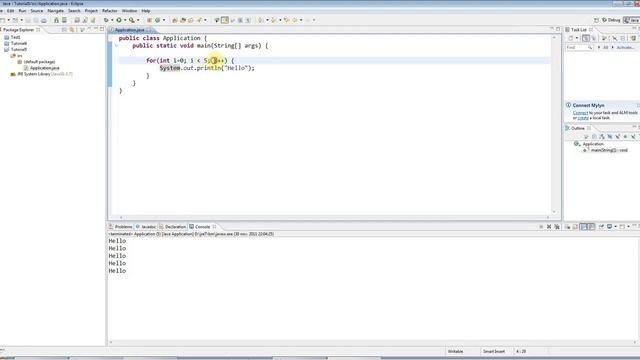Click the Print toolbar icon
640x360 pixels.
pyautogui.click(x=44, y=20)
